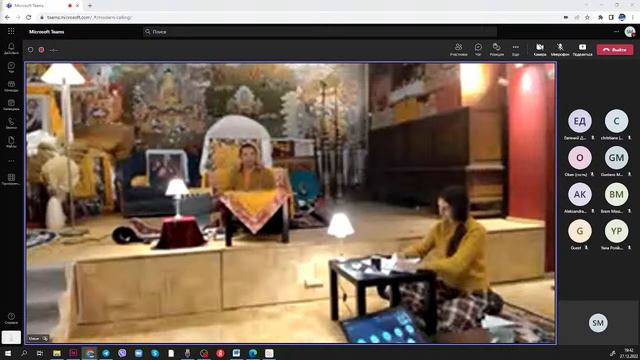
Task: Open Skype from the taskbar
Action: point(155,353)
